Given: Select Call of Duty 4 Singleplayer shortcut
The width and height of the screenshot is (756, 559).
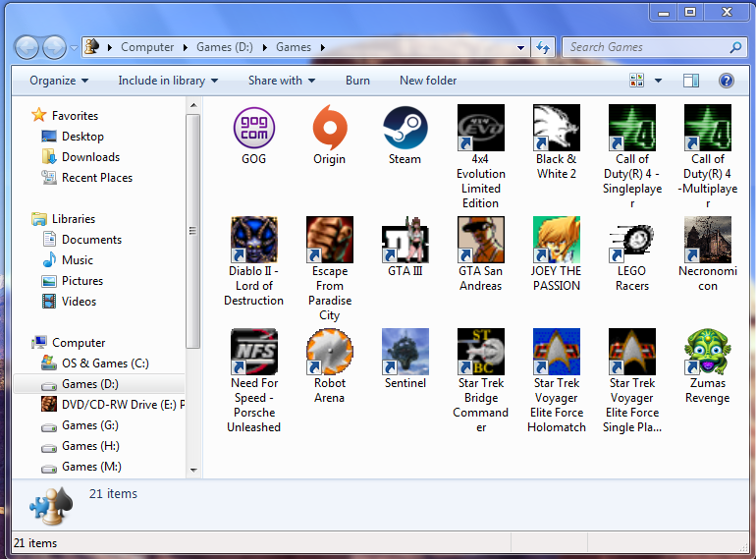Looking at the screenshot, I should tap(632, 129).
